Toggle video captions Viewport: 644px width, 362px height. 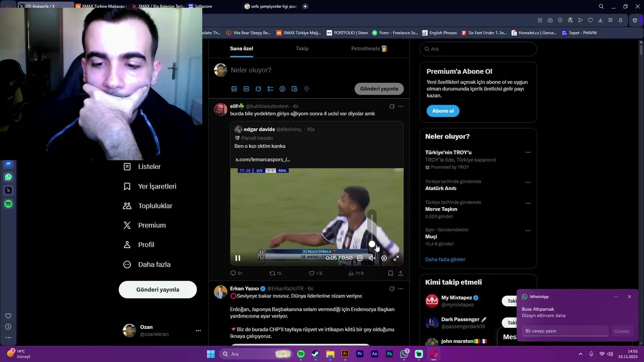click(x=360, y=258)
